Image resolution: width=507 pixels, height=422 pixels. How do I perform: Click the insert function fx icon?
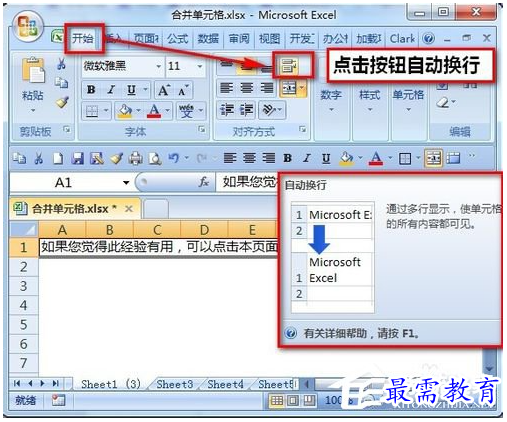(x=204, y=182)
